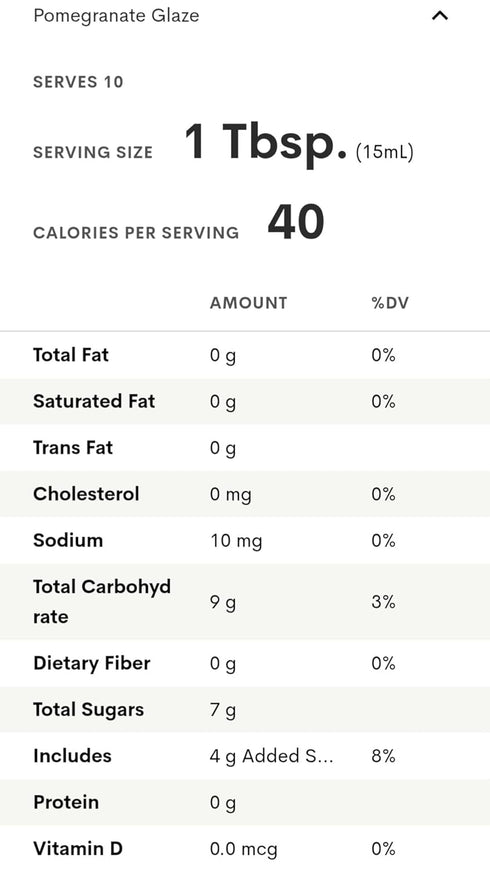Click truncated 4 g Added S... text

click(271, 757)
